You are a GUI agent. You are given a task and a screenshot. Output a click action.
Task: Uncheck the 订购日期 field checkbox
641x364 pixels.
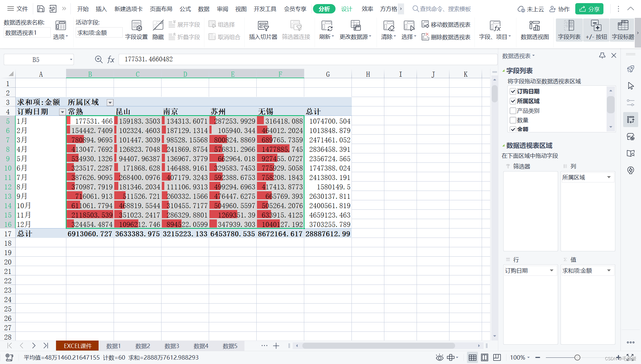coord(513,91)
